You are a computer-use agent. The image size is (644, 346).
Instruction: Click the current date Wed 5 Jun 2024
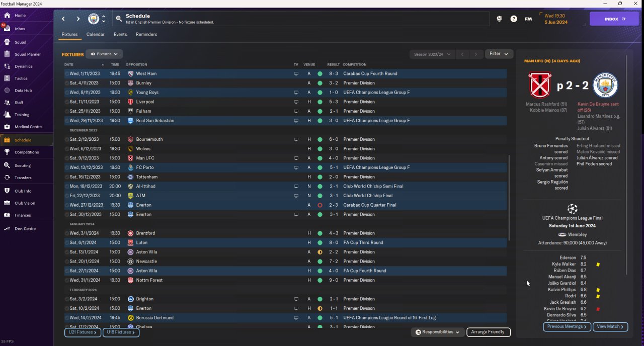point(556,19)
